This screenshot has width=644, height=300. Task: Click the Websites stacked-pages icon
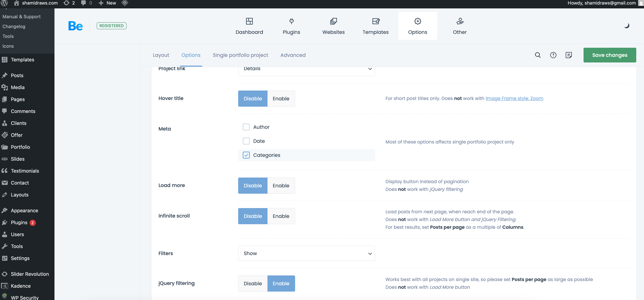[333, 21]
